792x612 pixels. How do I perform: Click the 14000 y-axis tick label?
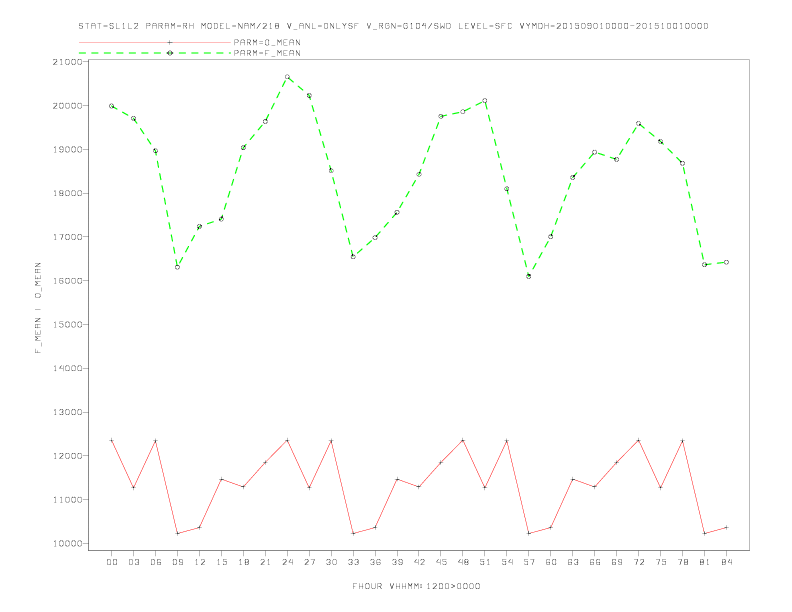point(67,369)
